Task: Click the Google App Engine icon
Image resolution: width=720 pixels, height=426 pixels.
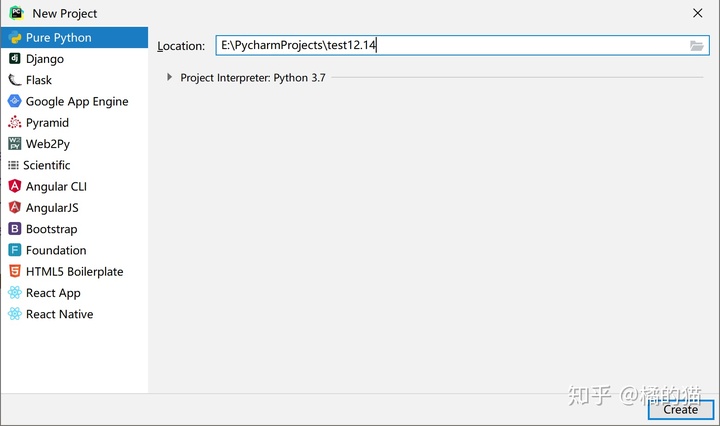Action: pyautogui.click(x=15, y=101)
